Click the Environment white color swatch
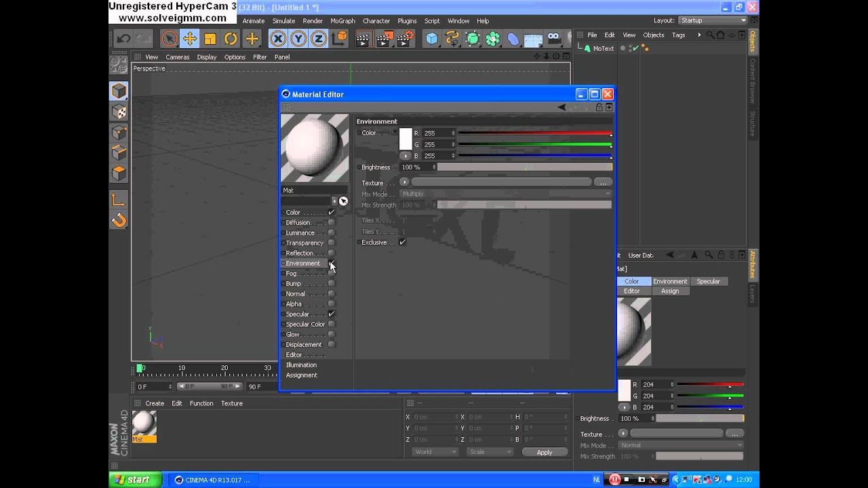 (406, 139)
